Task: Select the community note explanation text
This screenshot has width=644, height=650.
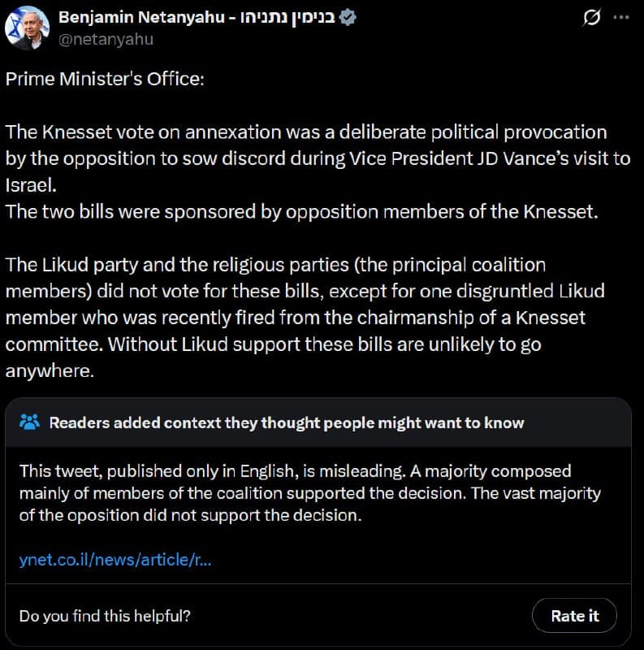Action: point(309,492)
